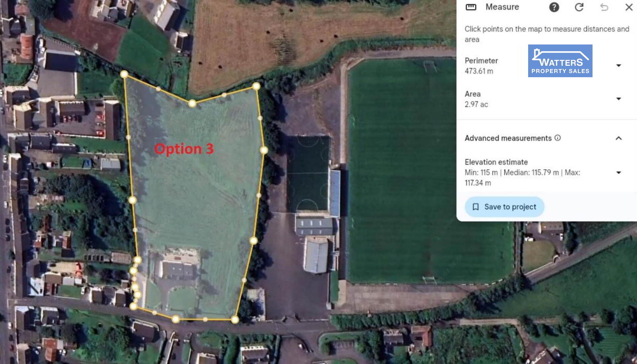This screenshot has height=364, width=637.
Task: Select the top-left polygon vertex point
Action: point(124,74)
